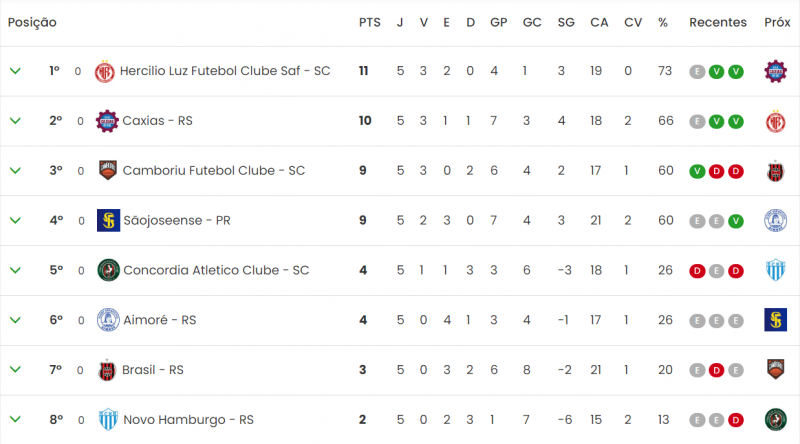Click the Brasil - RS team crest
Screen dimensions: 800x444
108,370
